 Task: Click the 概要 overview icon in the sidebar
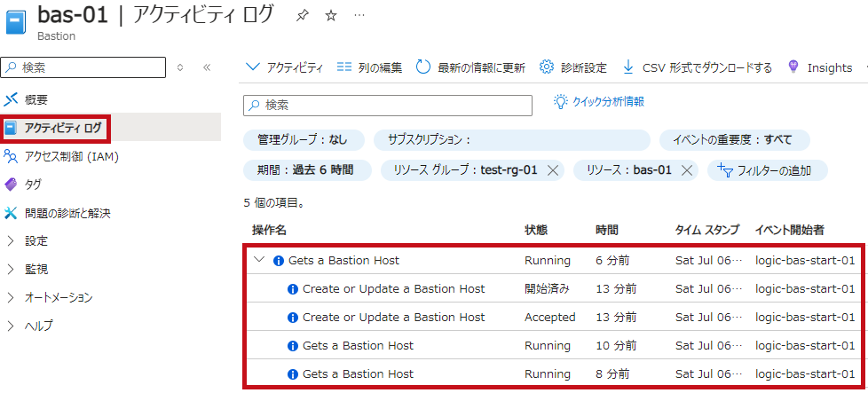[11, 99]
